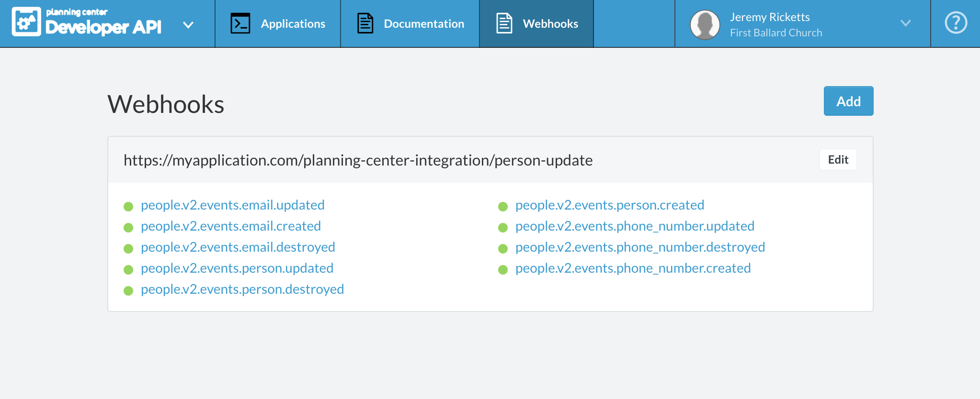
Task: Open people.v2.events.phone_number.updated event link
Action: [x=635, y=226]
